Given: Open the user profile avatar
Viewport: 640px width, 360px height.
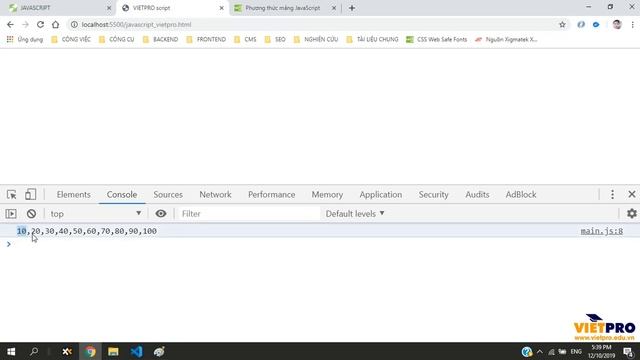Looking at the screenshot, I should click(x=617, y=24).
